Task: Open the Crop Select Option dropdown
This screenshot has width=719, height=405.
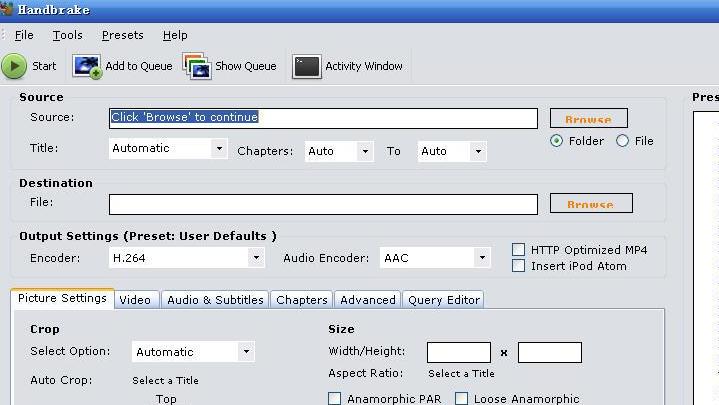Action: click(x=193, y=352)
